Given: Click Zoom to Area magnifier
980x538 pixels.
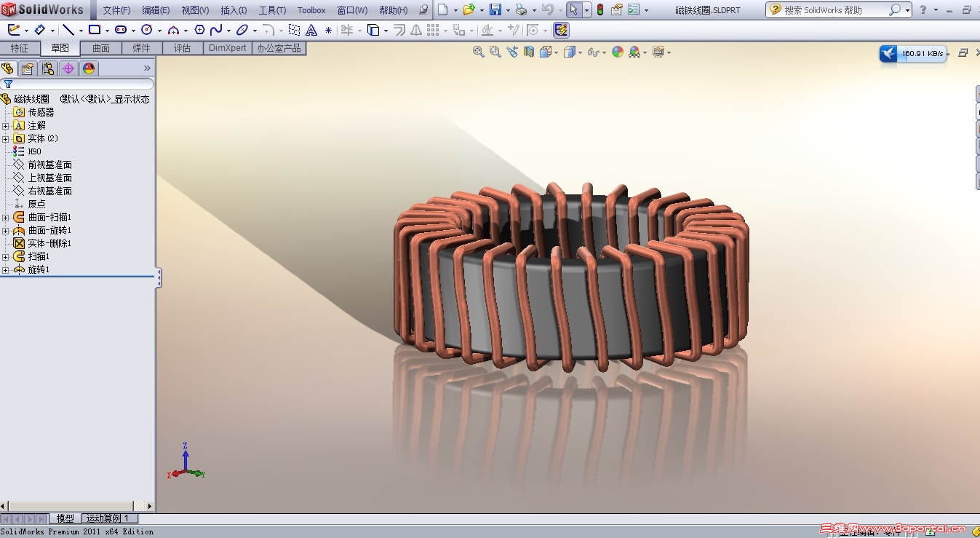Looking at the screenshot, I should (x=495, y=52).
